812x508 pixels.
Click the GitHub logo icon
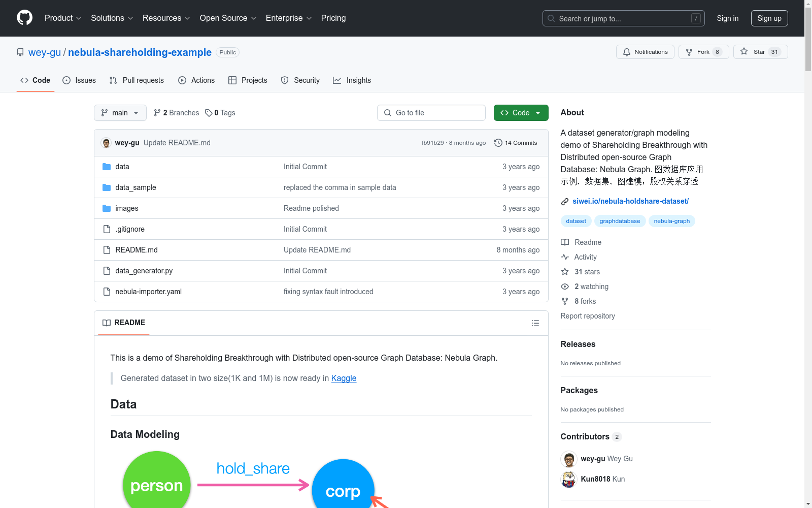pos(24,18)
